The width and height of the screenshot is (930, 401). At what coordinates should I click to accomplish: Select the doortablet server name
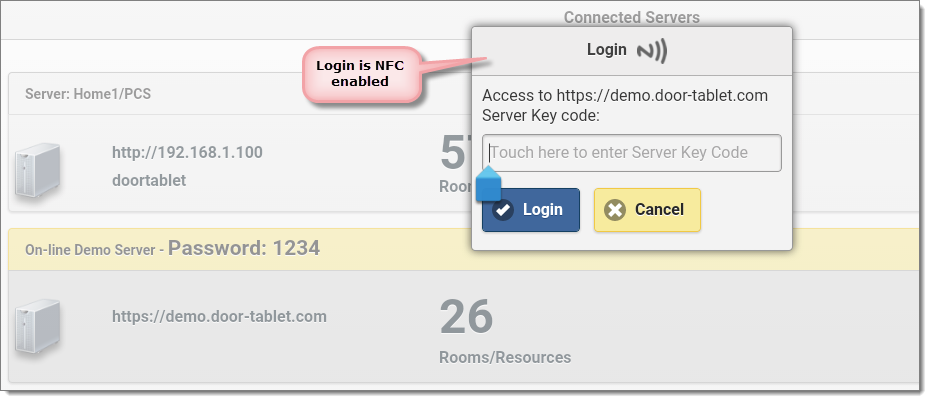[149, 181]
